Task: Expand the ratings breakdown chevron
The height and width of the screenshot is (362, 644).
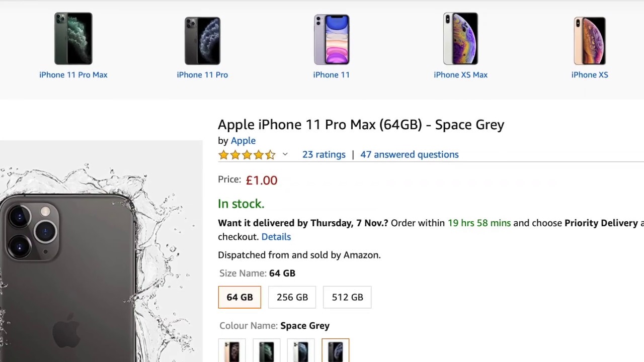Action: coord(285,154)
